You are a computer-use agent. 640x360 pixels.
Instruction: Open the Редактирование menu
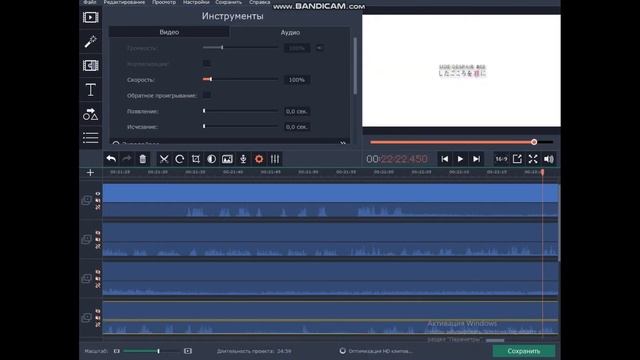(124, 2)
